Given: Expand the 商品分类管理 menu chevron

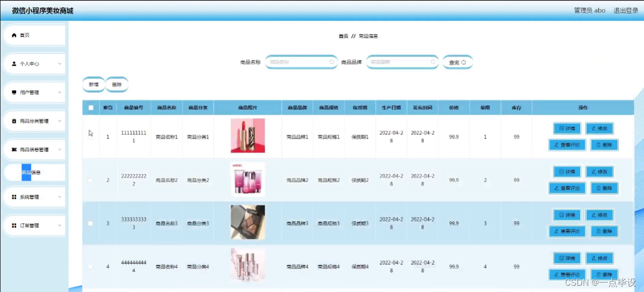Looking at the screenshot, I should coord(60,121).
